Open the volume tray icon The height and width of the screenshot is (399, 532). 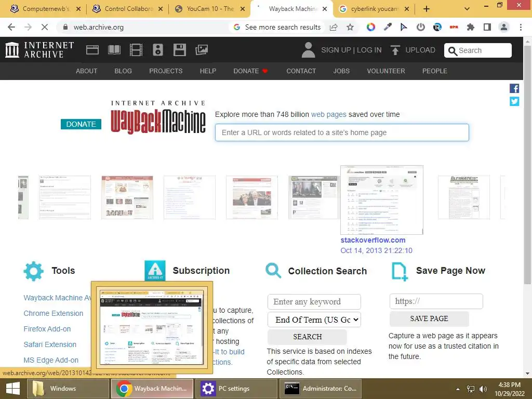click(483, 389)
